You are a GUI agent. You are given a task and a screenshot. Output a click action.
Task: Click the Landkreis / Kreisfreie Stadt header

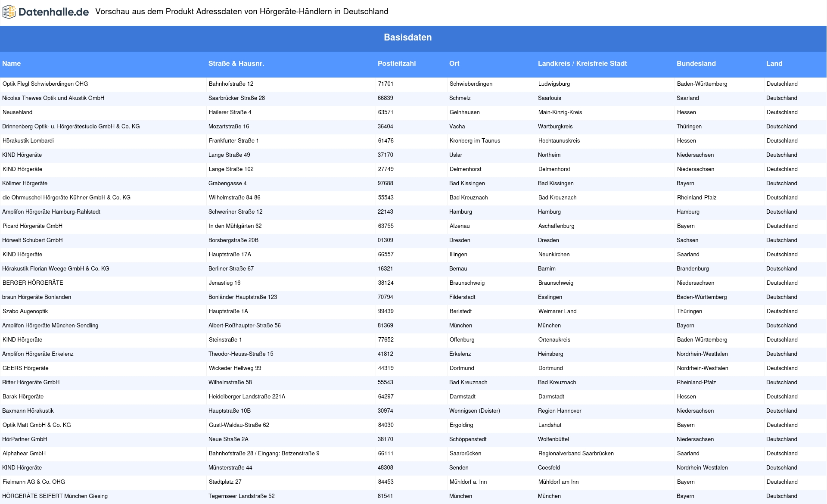click(582, 63)
